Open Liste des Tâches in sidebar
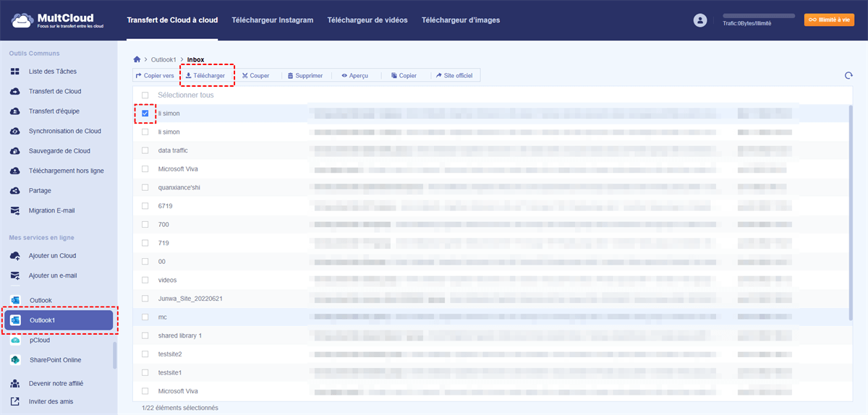Screen dimensions: 868x415 click(52, 72)
